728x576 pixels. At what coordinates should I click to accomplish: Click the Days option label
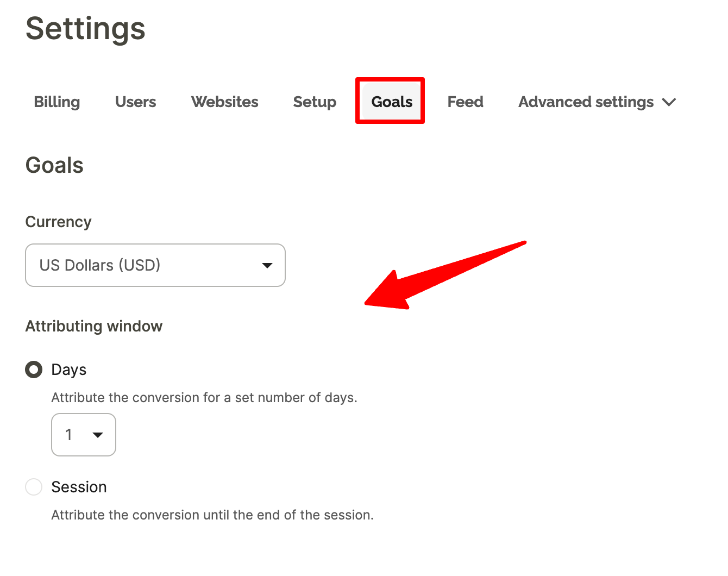coord(69,370)
